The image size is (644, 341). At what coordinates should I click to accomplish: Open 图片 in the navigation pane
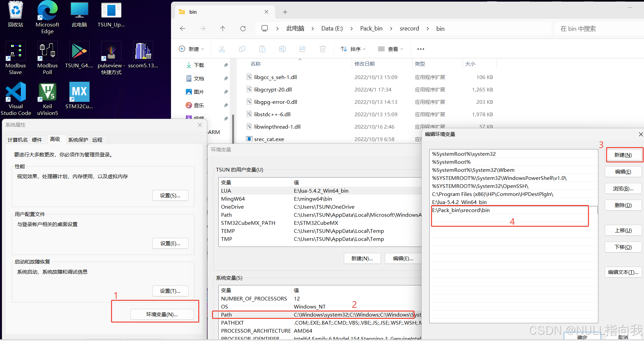[x=199, y=92]
